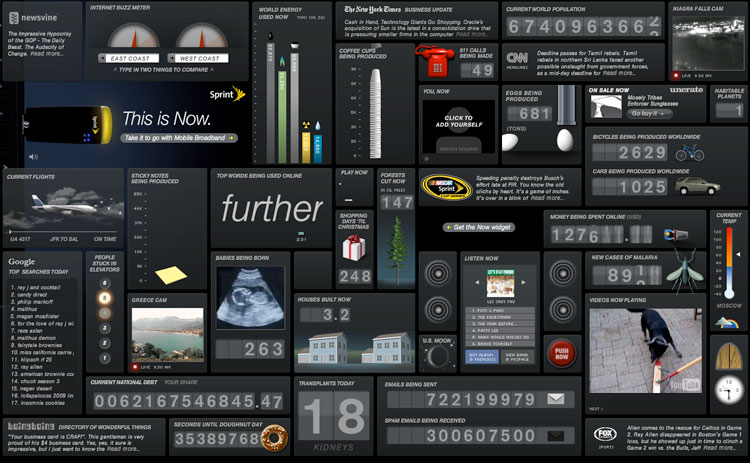Viewport: 750px width, 463px height.
Task: Click the yellow sticky note icon
Action: [171, 275]
